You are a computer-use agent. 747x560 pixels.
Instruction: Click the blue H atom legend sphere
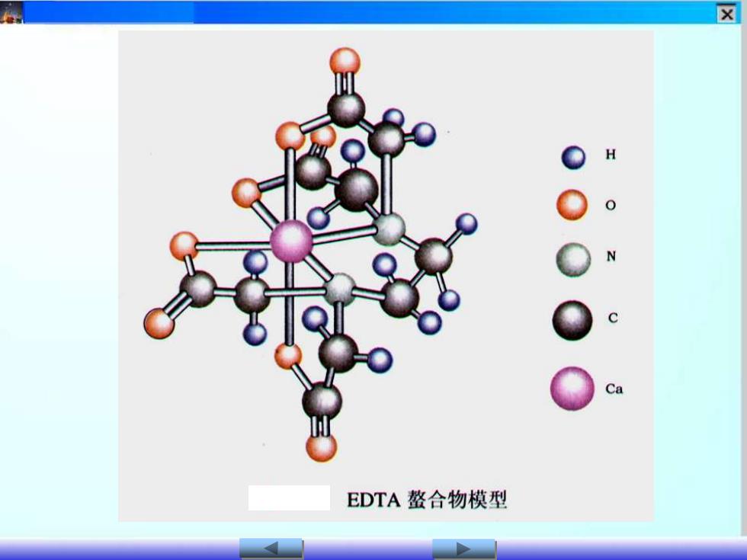pos(573,158)
